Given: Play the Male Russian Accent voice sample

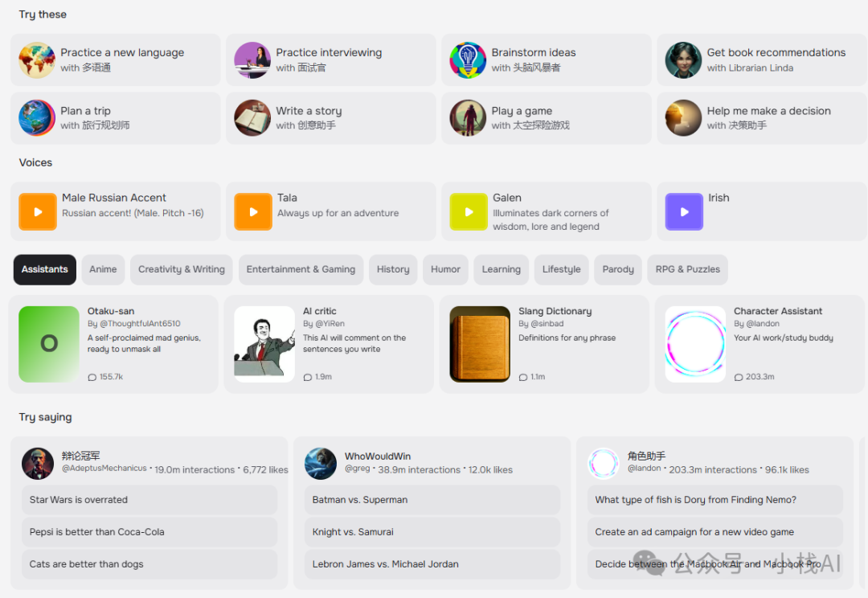Looking at the screenshot, I should [x=38, y=211].
